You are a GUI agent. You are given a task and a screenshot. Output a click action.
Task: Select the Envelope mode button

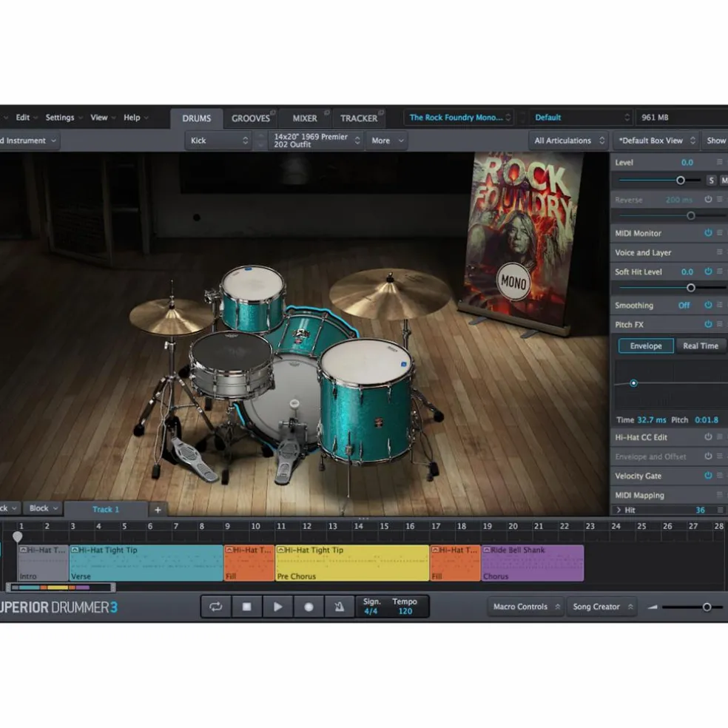[x=646, y=346]
